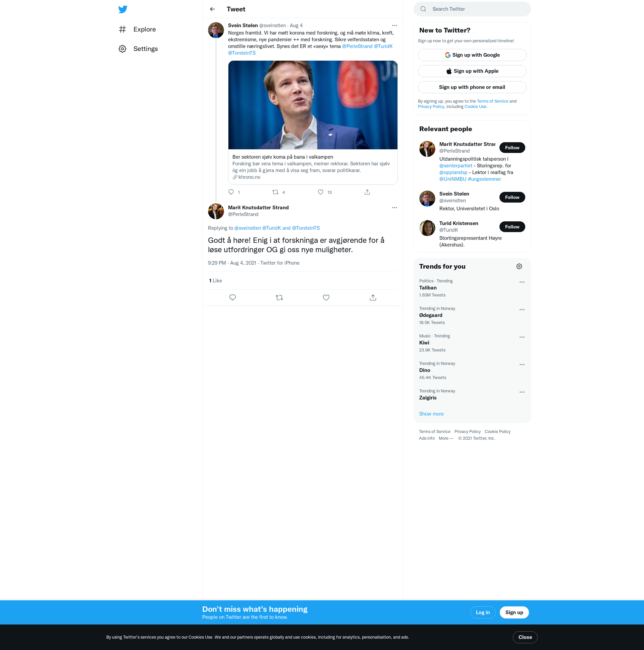Click the Twitter bird logo
Viewport: 644px width, 650px height.
123,9
